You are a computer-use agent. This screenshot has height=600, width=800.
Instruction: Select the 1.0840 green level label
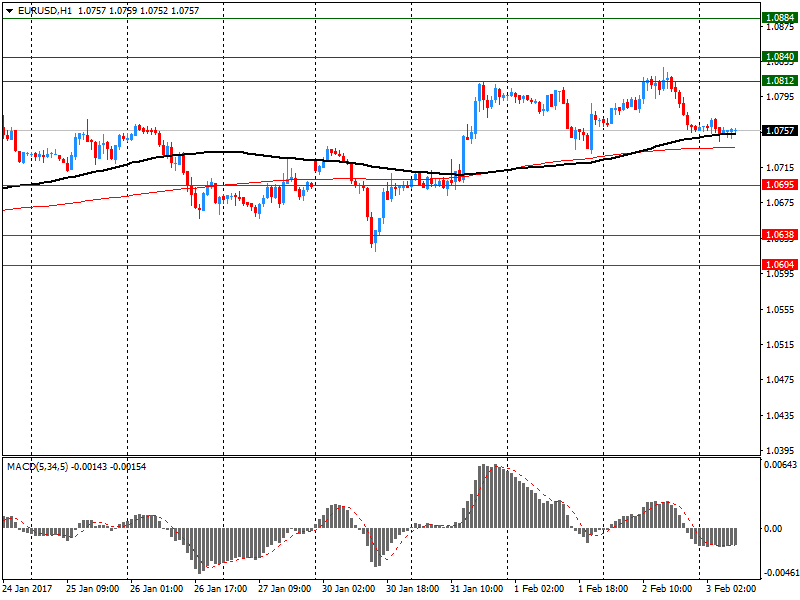[x=780, y=57]
